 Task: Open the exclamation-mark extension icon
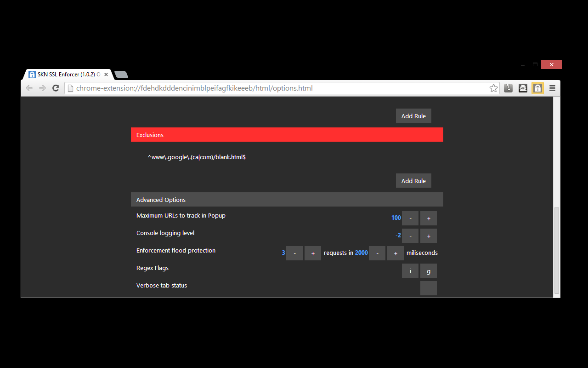[508, 88]
